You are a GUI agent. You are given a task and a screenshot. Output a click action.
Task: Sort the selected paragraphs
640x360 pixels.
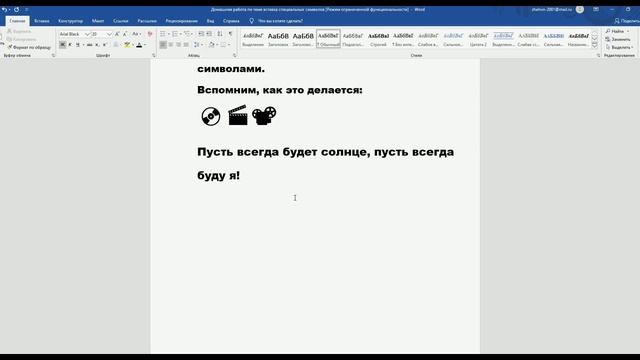point(220,34)
